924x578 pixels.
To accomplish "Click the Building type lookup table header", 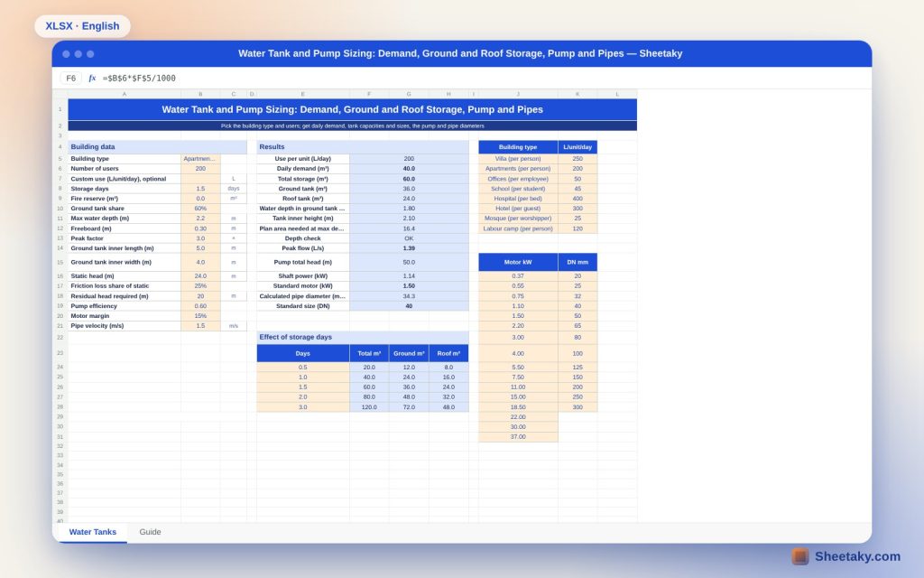I will click(518, 147).
